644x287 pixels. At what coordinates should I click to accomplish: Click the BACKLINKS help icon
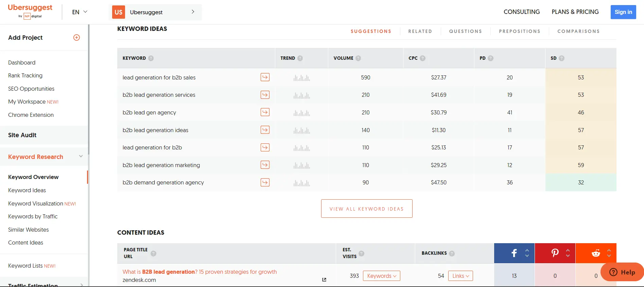tap(452, 253)
